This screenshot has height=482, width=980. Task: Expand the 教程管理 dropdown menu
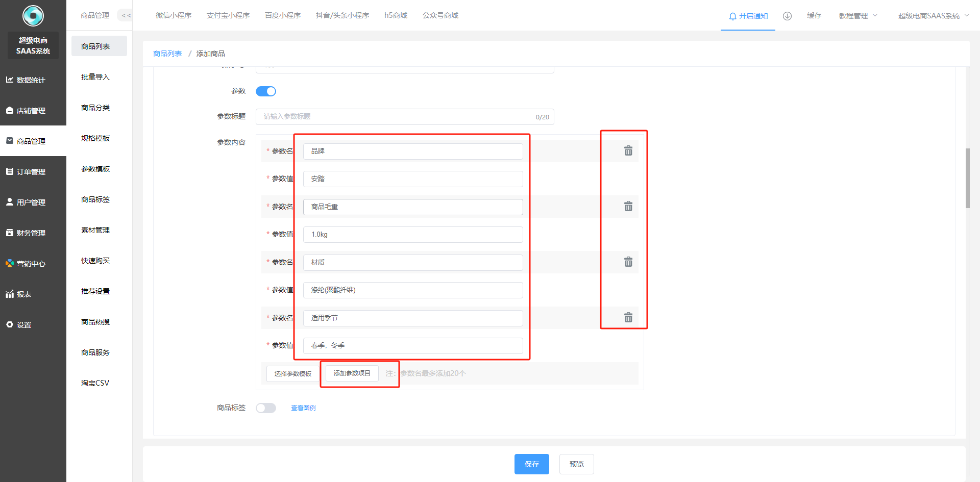click(858, 16)
